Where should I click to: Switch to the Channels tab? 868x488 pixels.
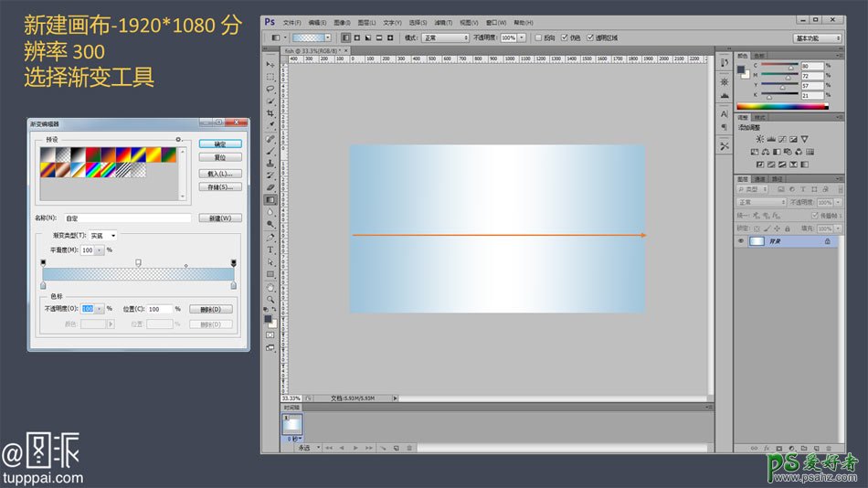(x=760, y=179)
